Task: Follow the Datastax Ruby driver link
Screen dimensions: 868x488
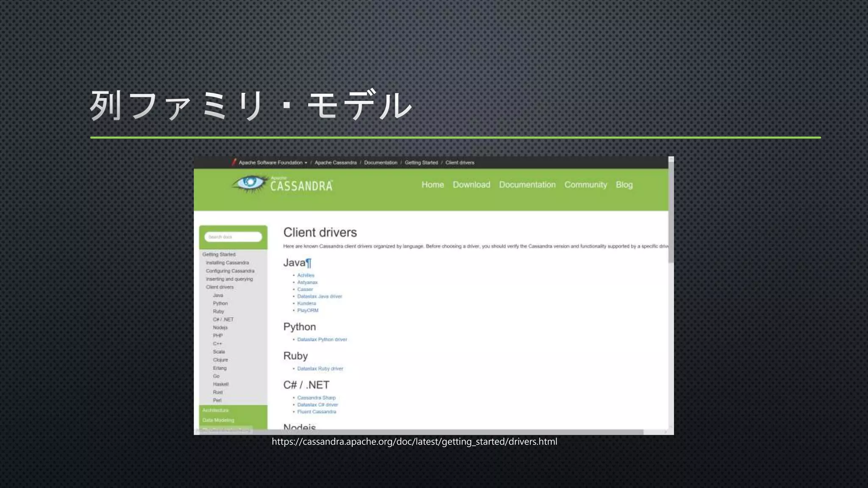Action: pos(320,369)
